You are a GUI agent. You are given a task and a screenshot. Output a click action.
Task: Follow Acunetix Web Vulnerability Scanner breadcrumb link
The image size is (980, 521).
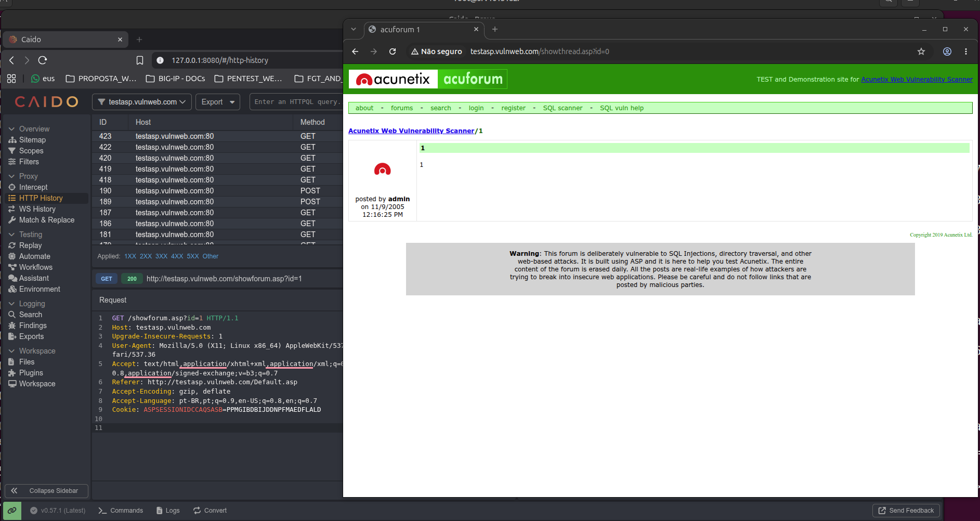(411, 131)
